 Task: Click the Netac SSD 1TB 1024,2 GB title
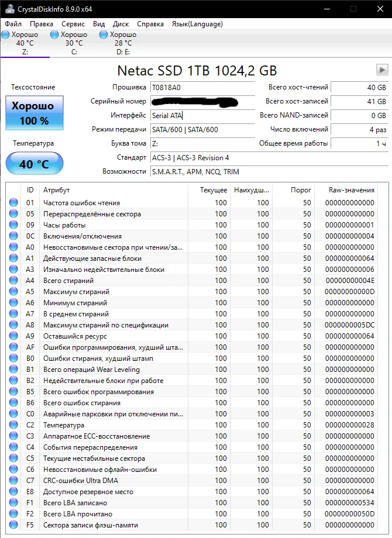[197, 71]
